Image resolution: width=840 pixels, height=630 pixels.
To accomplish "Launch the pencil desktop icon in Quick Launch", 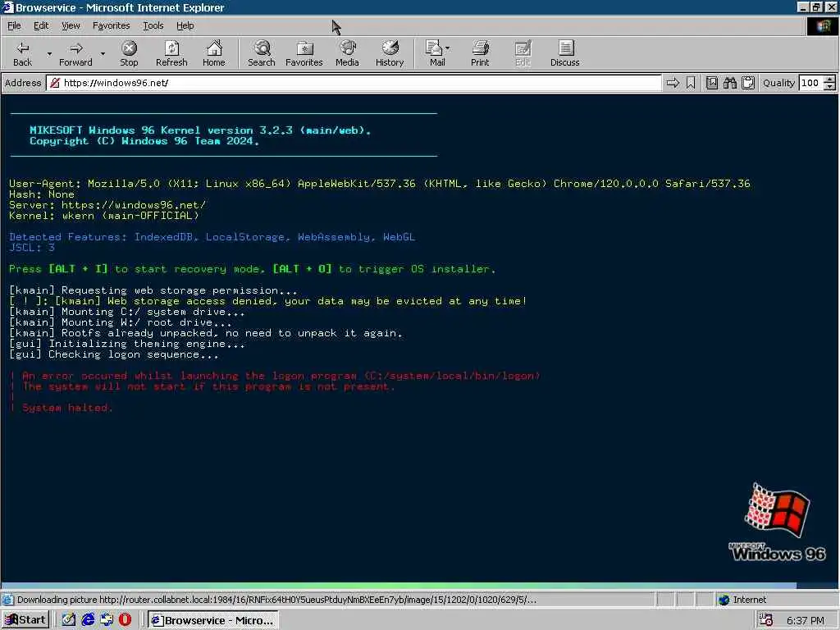I will [x=69, y=620].
